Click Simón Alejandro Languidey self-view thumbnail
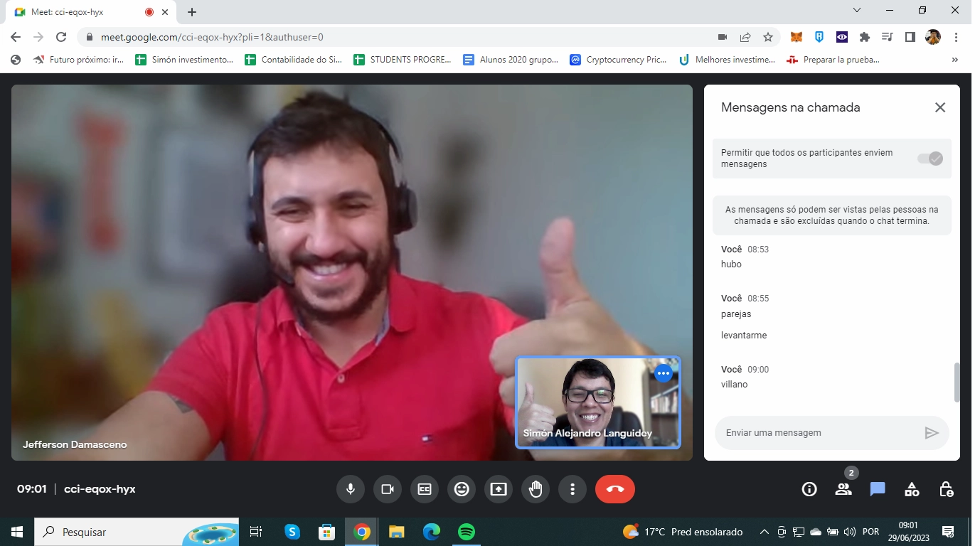Viewport: 980px width, 546px height. click(x=598, y=402)
